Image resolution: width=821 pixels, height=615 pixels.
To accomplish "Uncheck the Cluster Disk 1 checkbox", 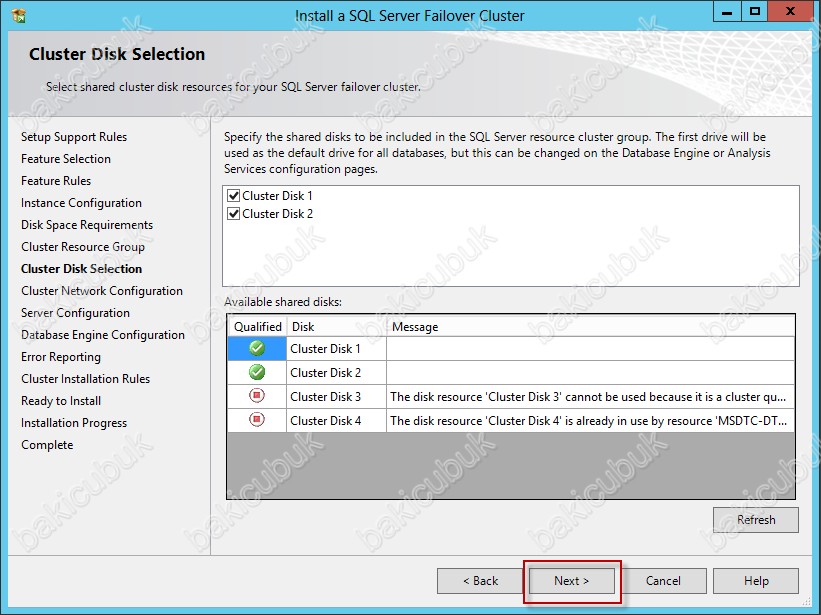I will point(234,196).
